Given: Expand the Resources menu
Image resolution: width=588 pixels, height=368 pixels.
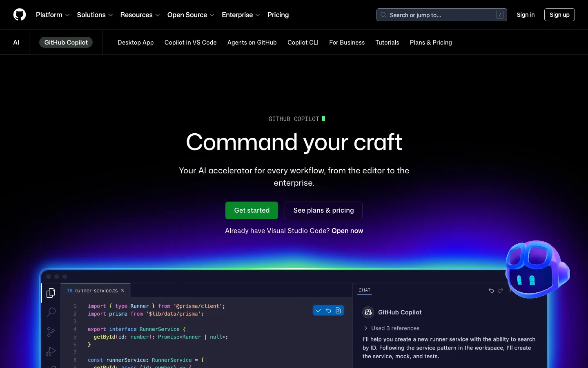Looking at the screenshot, I should click(140, 15).
